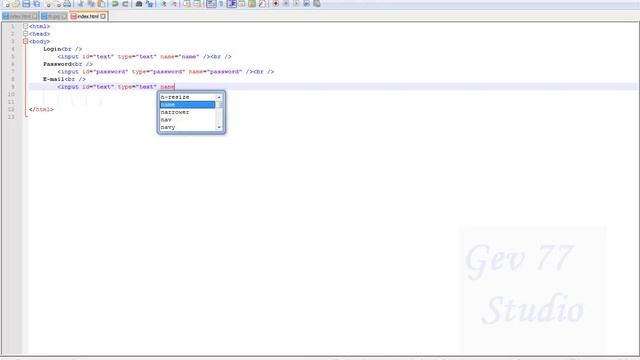Paste clipboard using the toolbar Paste icon
The height and width of the screenshot is (360, 640).
click(101, 4)
